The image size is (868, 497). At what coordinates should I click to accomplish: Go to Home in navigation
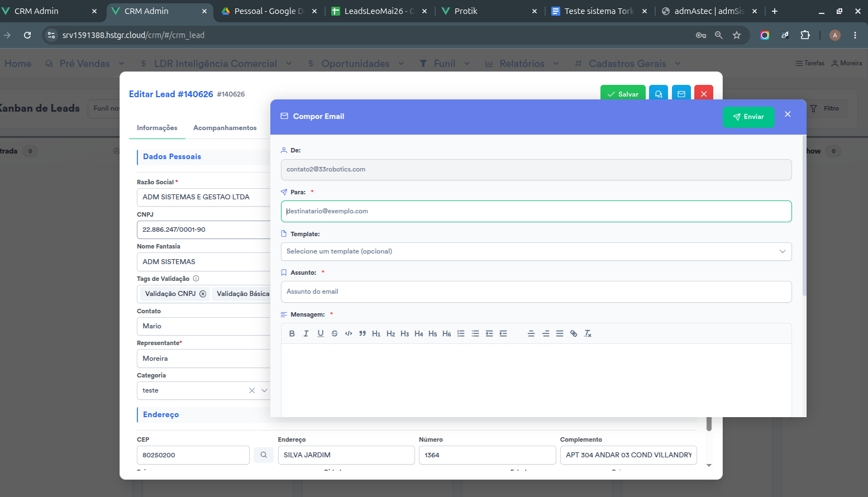[x=18, y=64]
